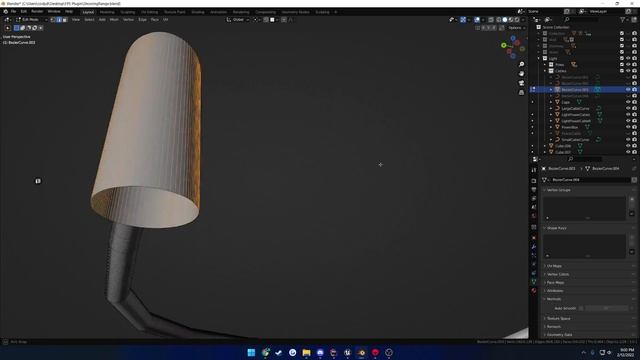Add a shape key with plus button
The width and height of the screenshot is (640, 360).
tap(632, 238)
